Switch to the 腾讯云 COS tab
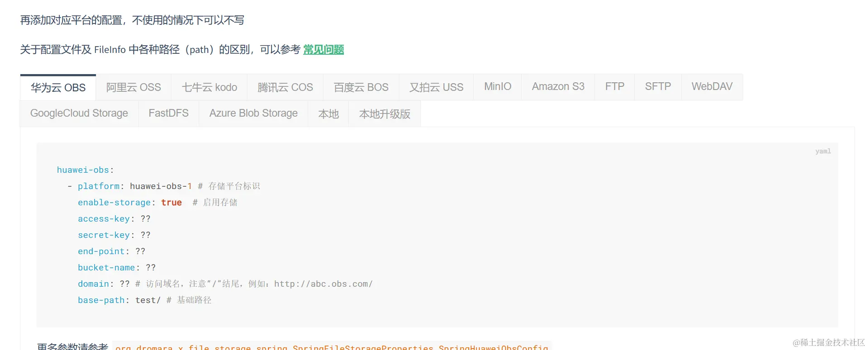 coord(285,87)
